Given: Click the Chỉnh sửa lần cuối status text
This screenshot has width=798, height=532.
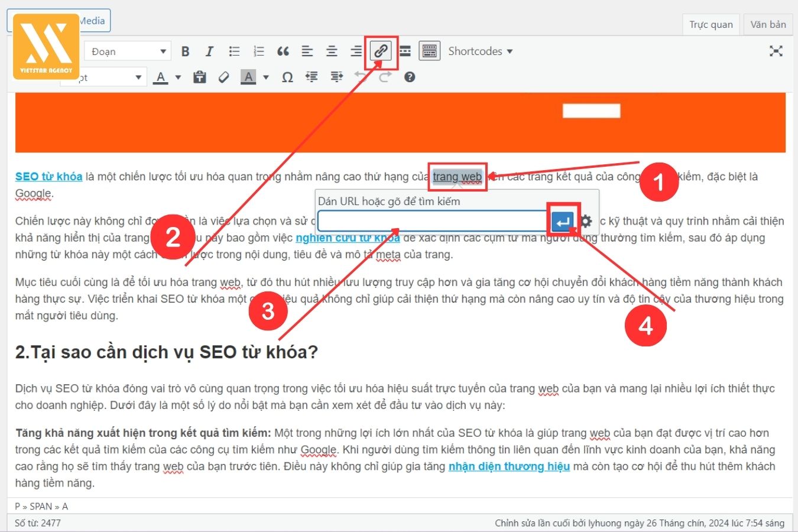Looking at the screenshot, I should coord(640,523).
